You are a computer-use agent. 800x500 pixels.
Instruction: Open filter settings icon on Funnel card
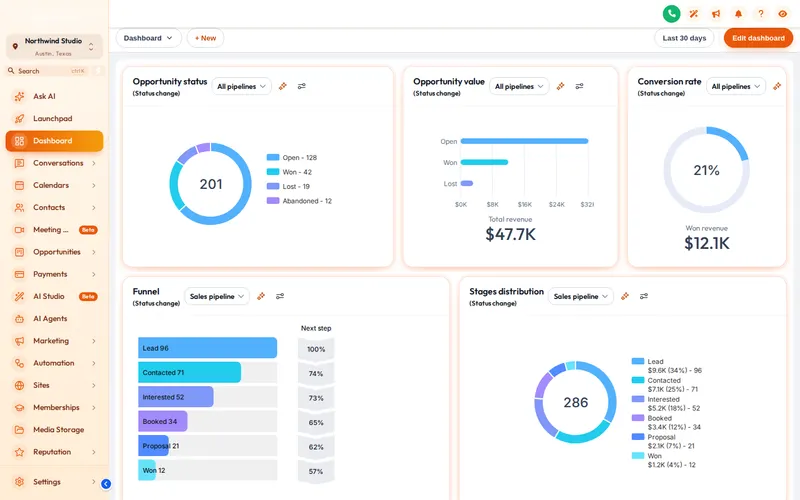coord(280,296)
